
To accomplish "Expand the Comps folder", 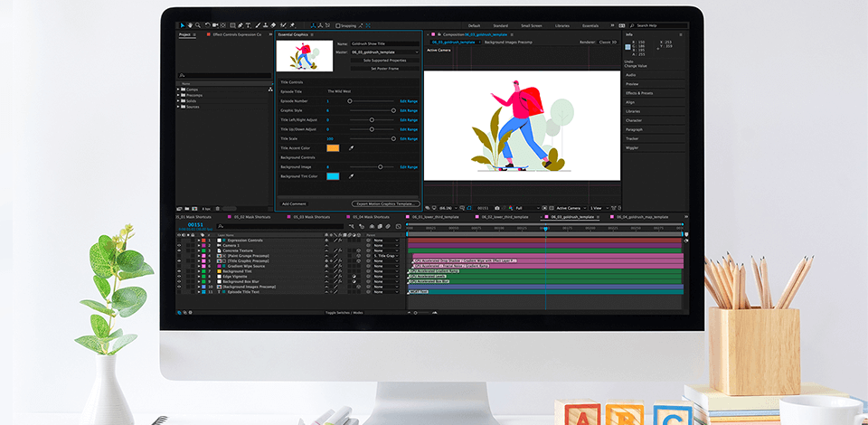I will (x=179, y=90).
